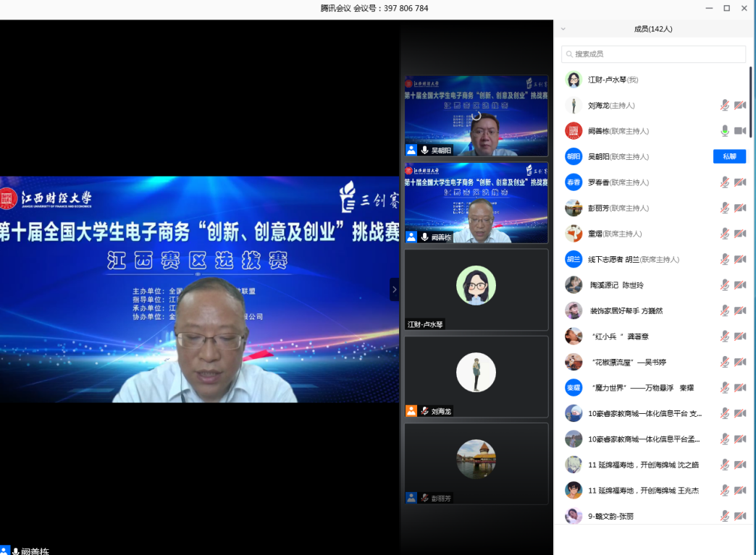756x555 pixels.
Task: Select member name 刘海龙(主持人)
Action: (x=611, y=106)
